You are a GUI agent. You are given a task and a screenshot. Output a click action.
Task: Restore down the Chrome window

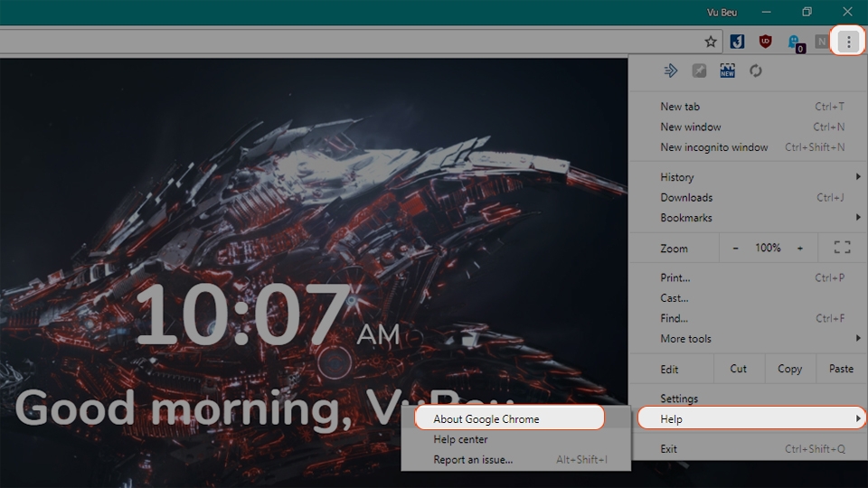point(807,12)
